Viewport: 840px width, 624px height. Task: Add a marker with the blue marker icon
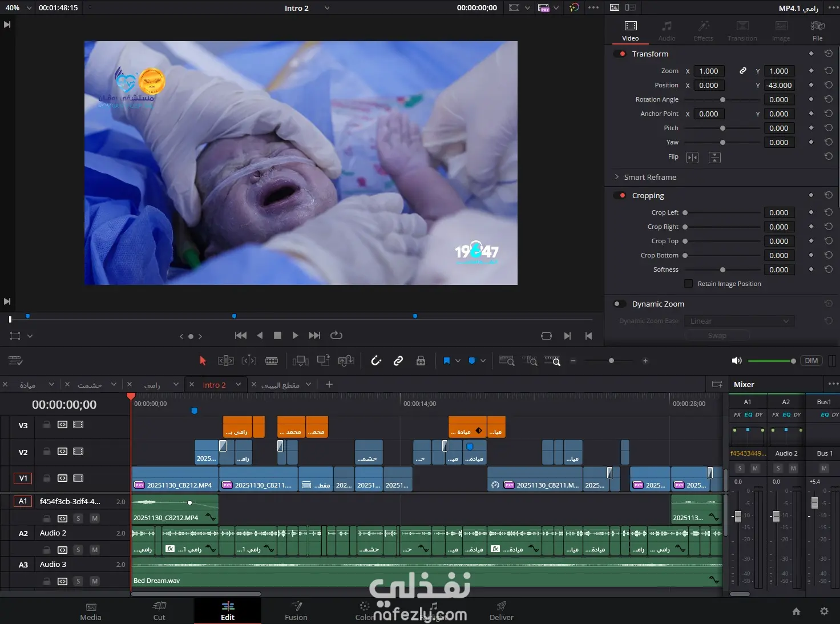(x=472, y=361)
